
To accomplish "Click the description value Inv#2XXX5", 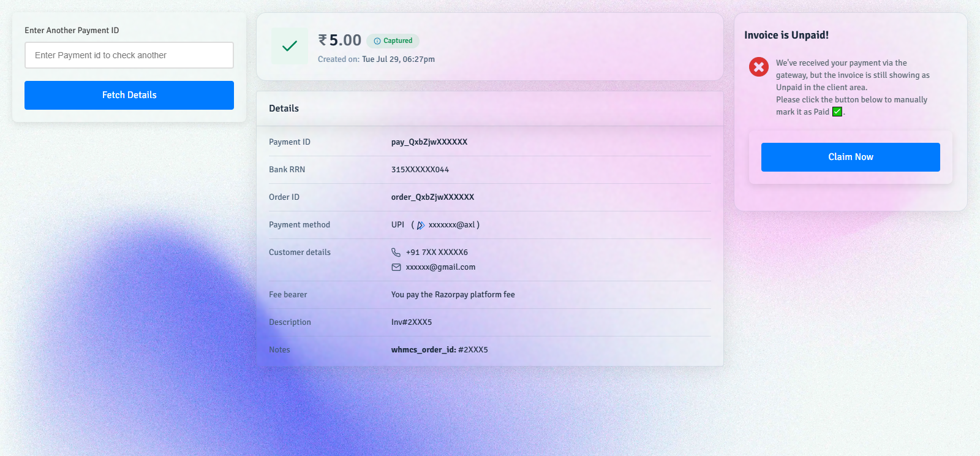I will point(412,322).
